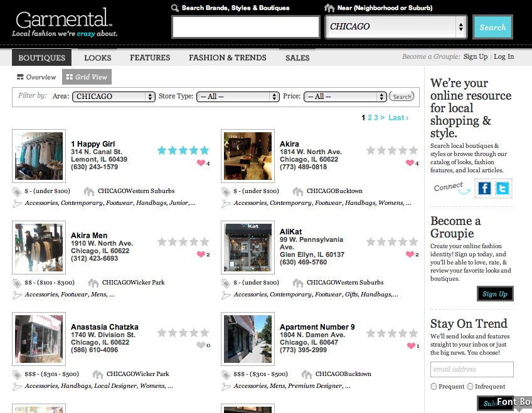
Task: Open the LOOKS tab
Action: click(98, 58)
